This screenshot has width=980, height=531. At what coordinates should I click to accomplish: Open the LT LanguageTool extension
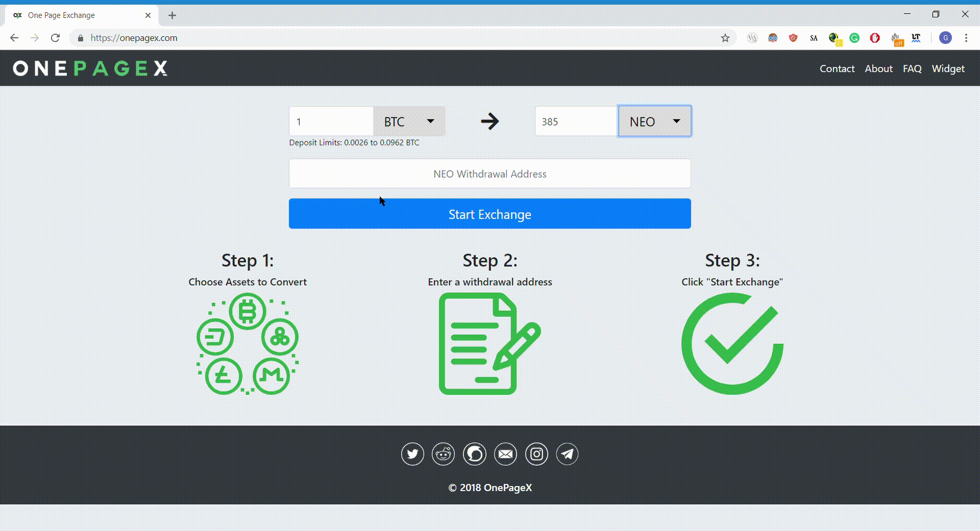(x=916, y=38)
